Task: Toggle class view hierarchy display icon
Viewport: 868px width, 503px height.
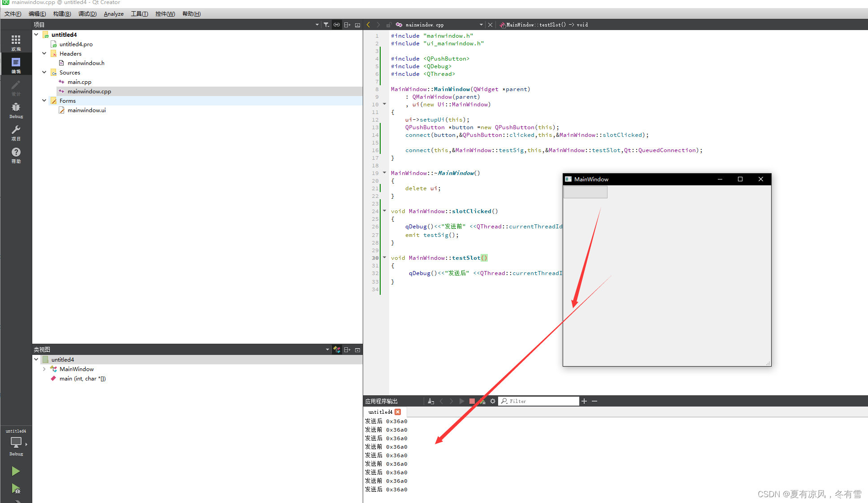Action: 337,350
